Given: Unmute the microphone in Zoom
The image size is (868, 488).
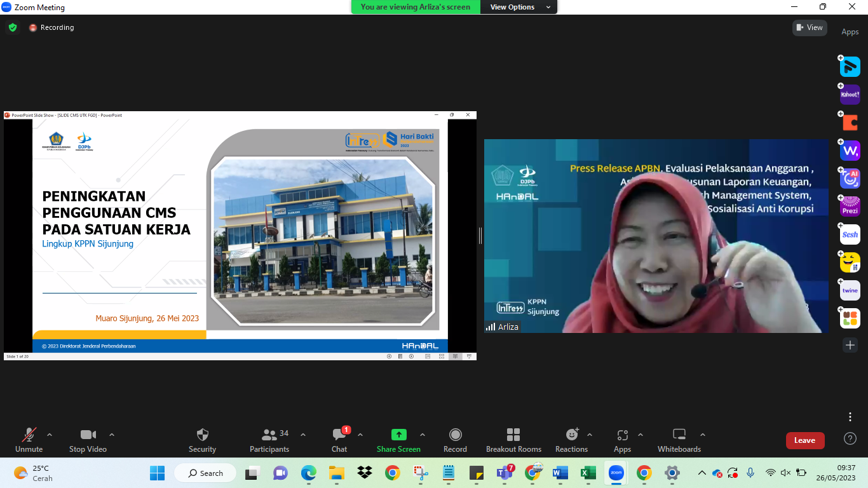Looking at the screenshot, I should tap(29, 440).
